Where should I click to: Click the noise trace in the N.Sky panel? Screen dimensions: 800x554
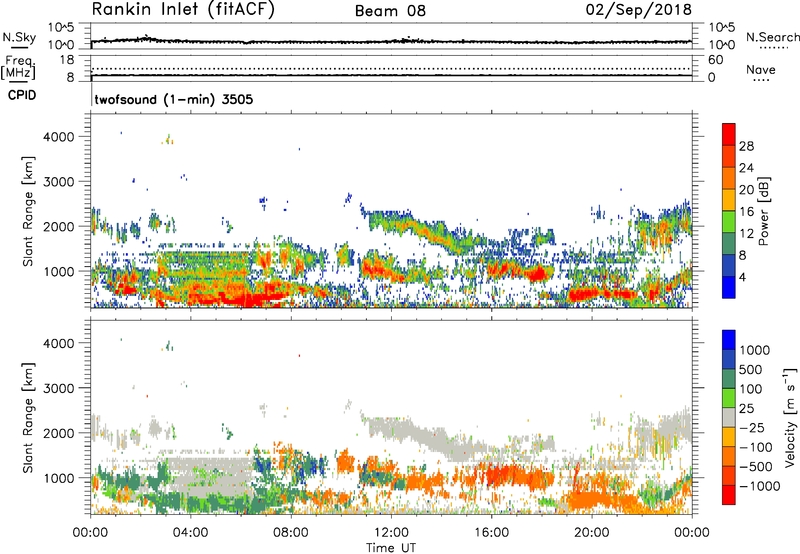point(391,41)
